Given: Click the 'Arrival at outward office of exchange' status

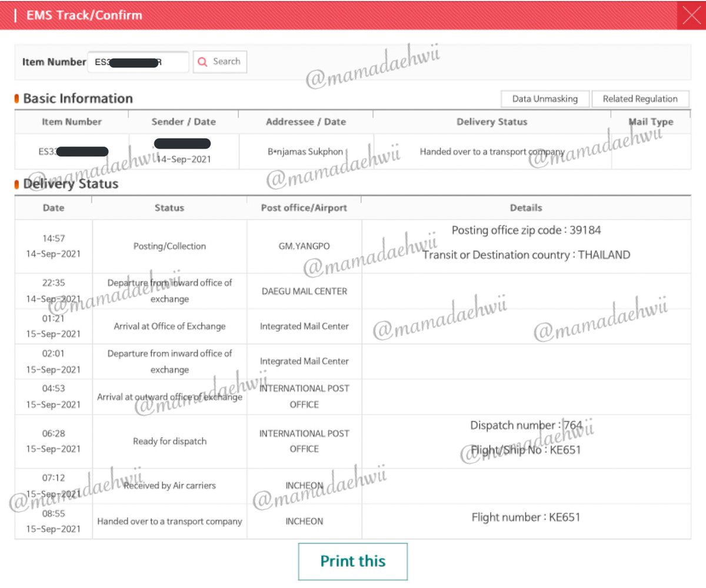Looking at the screenshot, I should [x=169, y=397].
